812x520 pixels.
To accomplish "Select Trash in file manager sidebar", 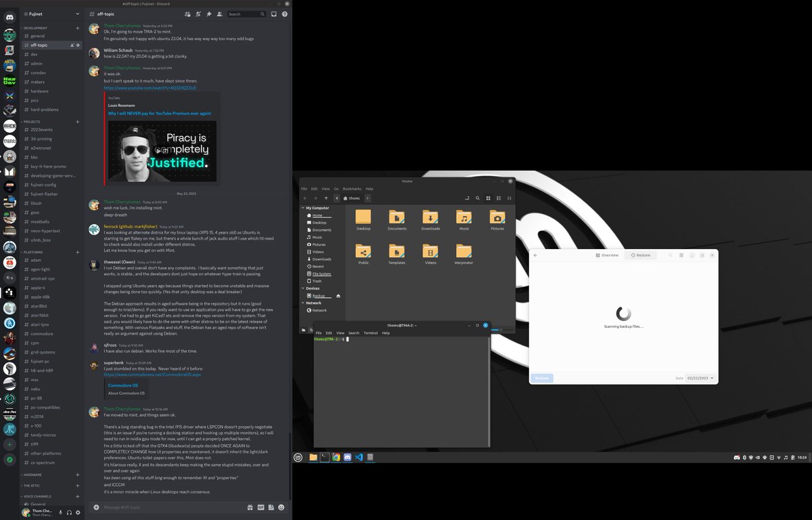I will pos(317,281).
